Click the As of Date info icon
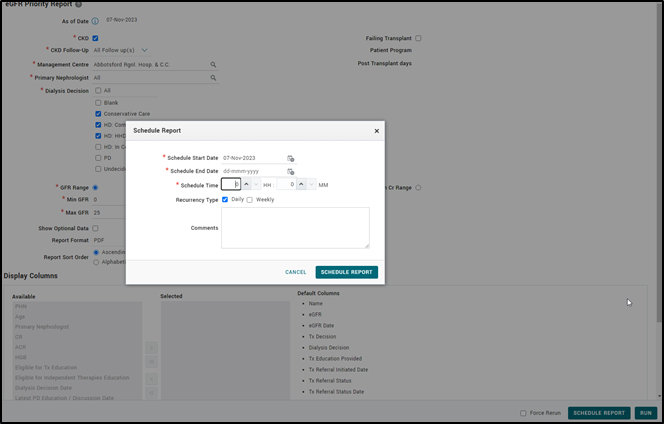The image size is (664, 424). click(x=95, y=20)
